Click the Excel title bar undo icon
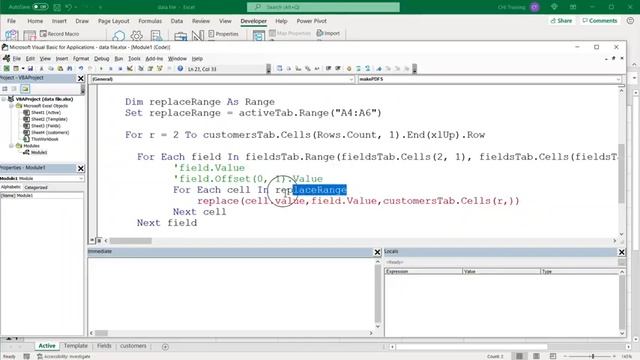 tap(68, 7)
